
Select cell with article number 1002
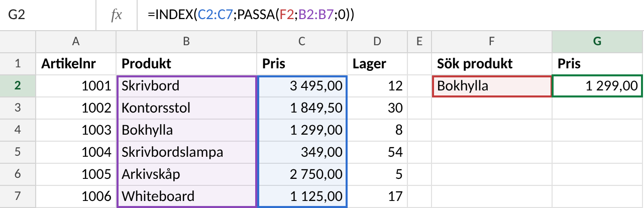click(x=76, y=108)
